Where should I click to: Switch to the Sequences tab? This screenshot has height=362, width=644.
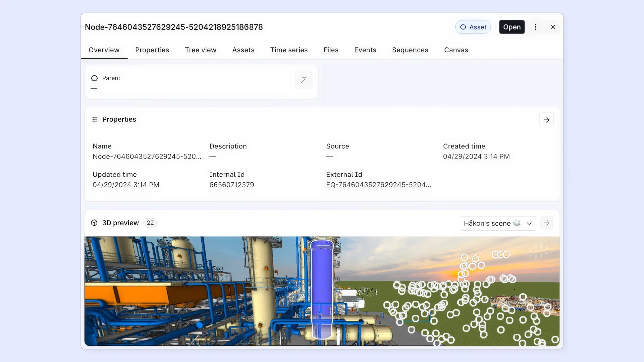(x=410, y=50)
